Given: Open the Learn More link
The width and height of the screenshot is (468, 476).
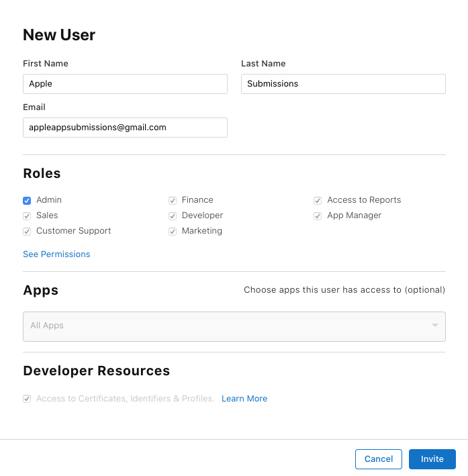Looking at the screenshot, I should [x=244, y=399].
